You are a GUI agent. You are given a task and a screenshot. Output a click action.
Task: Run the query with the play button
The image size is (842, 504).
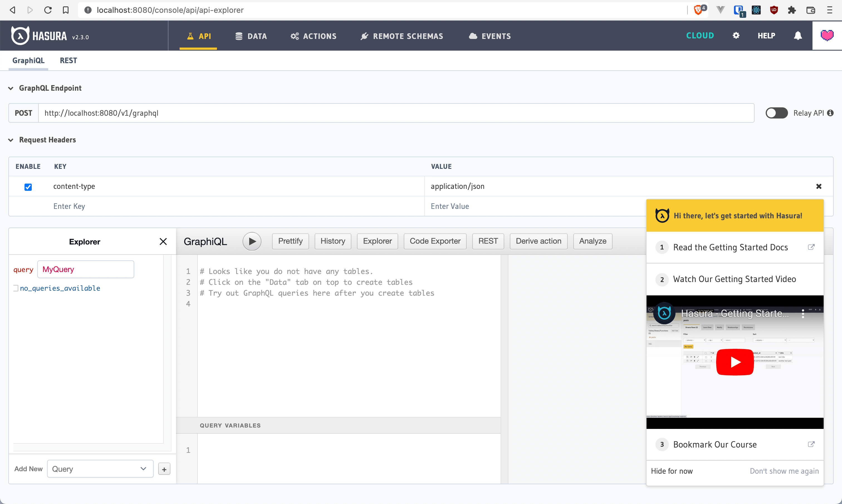251,241
